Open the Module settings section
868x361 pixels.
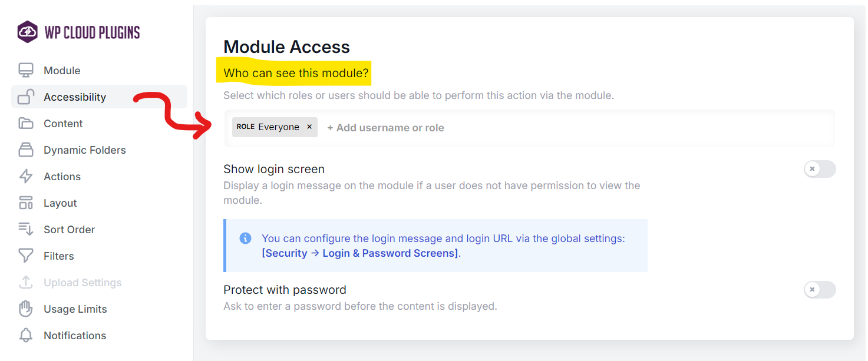tap(62, 71)
